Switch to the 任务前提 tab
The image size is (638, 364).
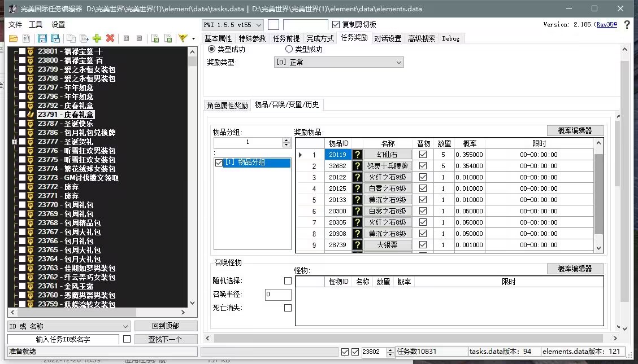tap(286, 38)
